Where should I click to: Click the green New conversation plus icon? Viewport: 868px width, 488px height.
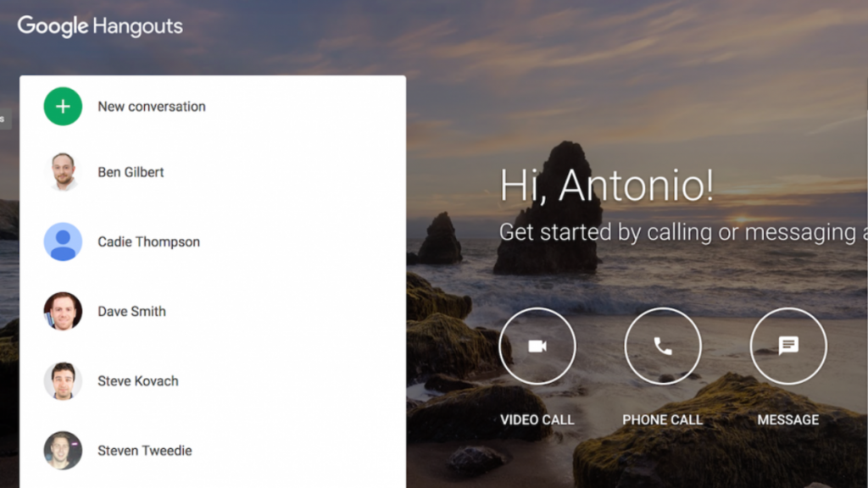63,106
